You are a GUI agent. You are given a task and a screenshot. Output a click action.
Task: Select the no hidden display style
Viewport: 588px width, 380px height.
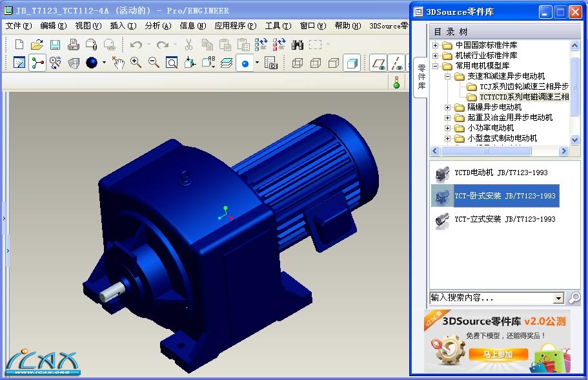pyautogui.click(x=334, y=63)
